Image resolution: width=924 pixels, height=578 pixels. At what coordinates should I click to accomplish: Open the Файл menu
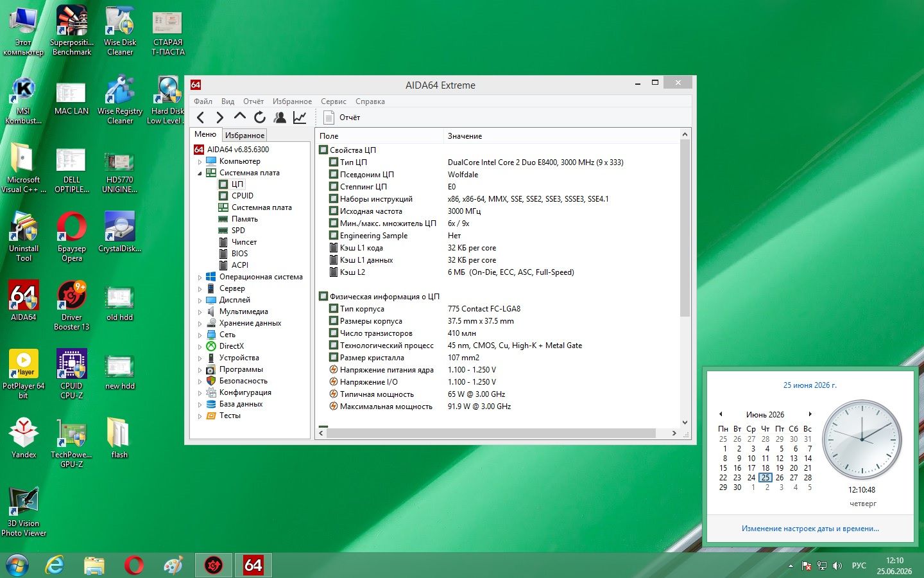(203, 101)
